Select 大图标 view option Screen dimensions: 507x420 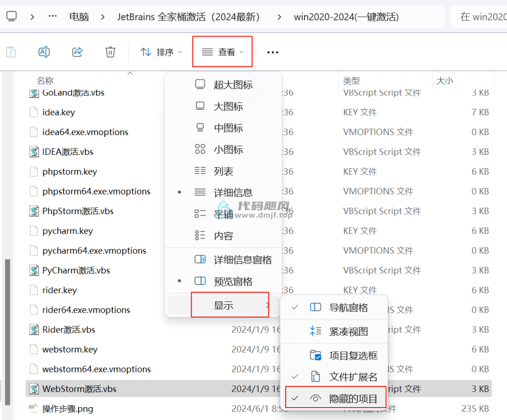[x=223, y=106]
